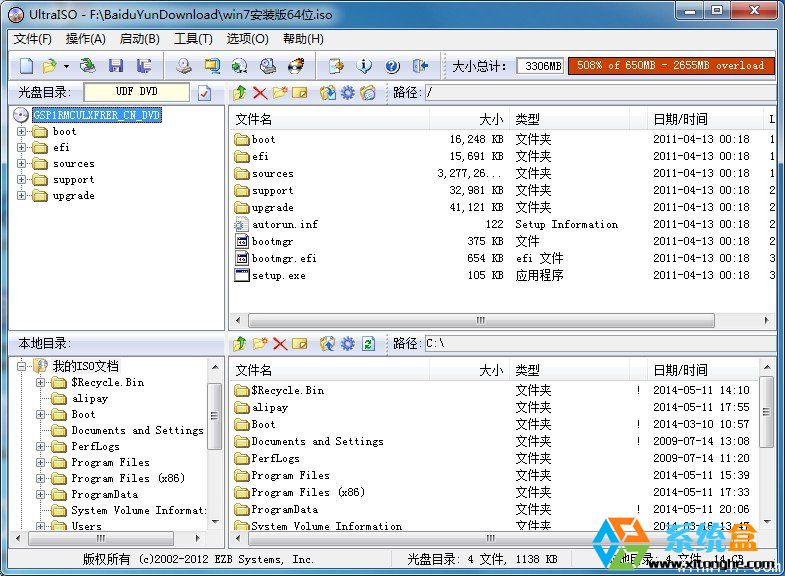Expand the upgrade folder in disc tree
The image size is (785, 576).
tap(22, 196)
